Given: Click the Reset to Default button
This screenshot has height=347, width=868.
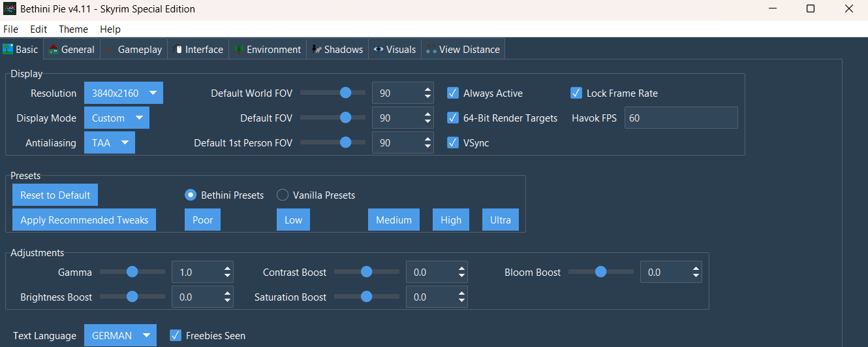Looking at the screenshot, I should point(55,195).
